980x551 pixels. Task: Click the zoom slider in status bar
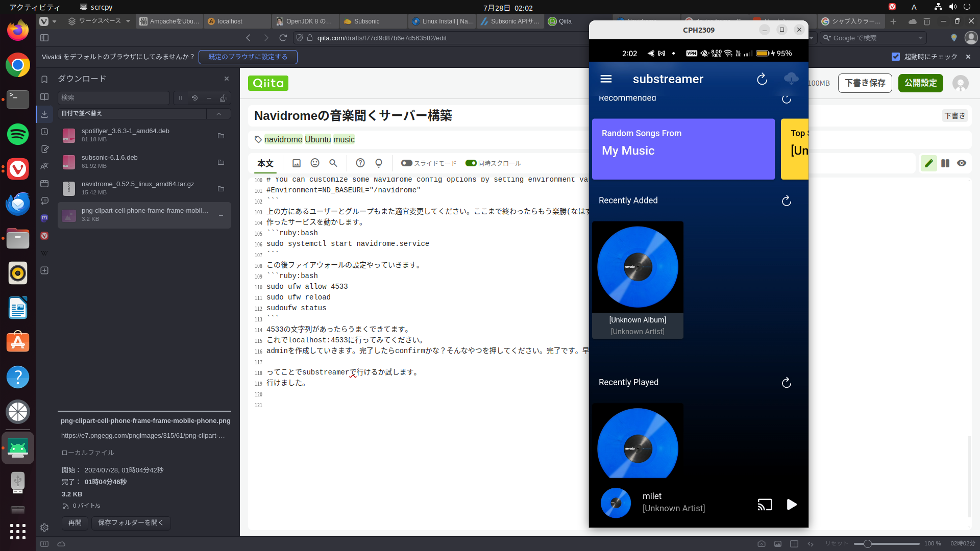(867, 544)
